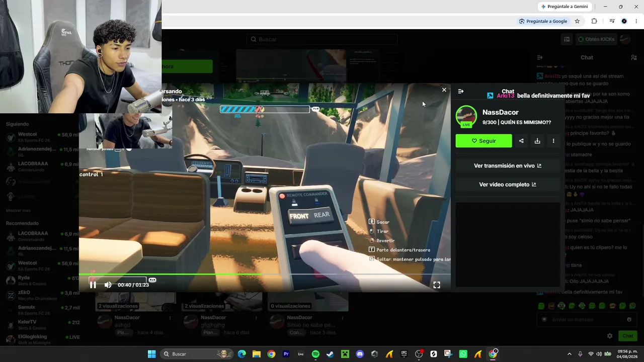Open Ver transmisión en vivo link

click(508, 165)
